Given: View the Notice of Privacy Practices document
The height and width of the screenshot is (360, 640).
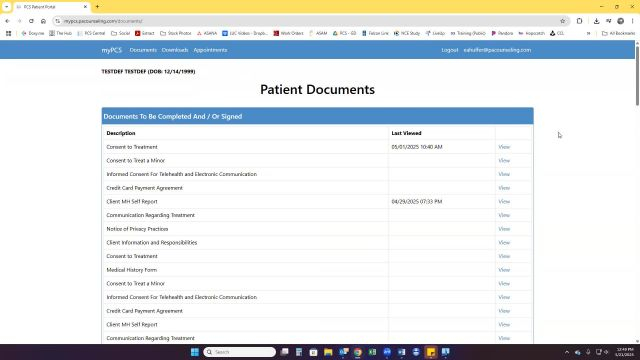Looking at the screenshot, I should [x=504, y=229].
